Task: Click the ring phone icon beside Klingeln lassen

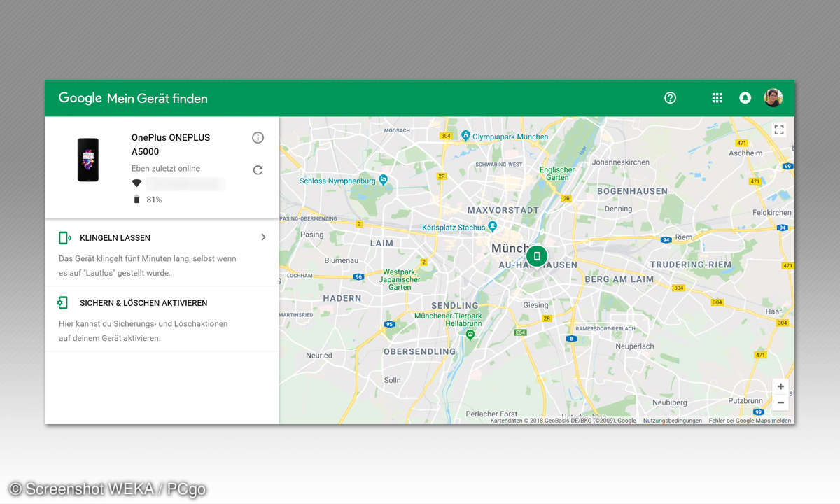Action: click(65, 238)
